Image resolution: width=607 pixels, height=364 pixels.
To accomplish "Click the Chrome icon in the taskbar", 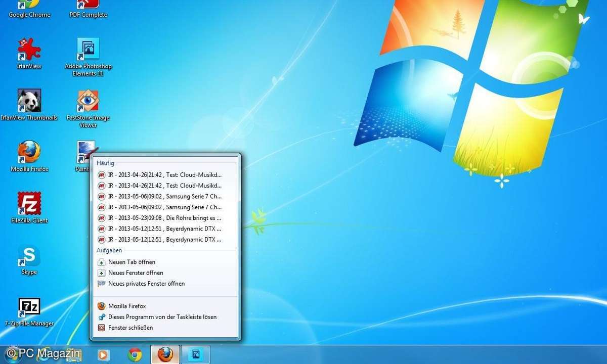I will [x=135, y=355].
